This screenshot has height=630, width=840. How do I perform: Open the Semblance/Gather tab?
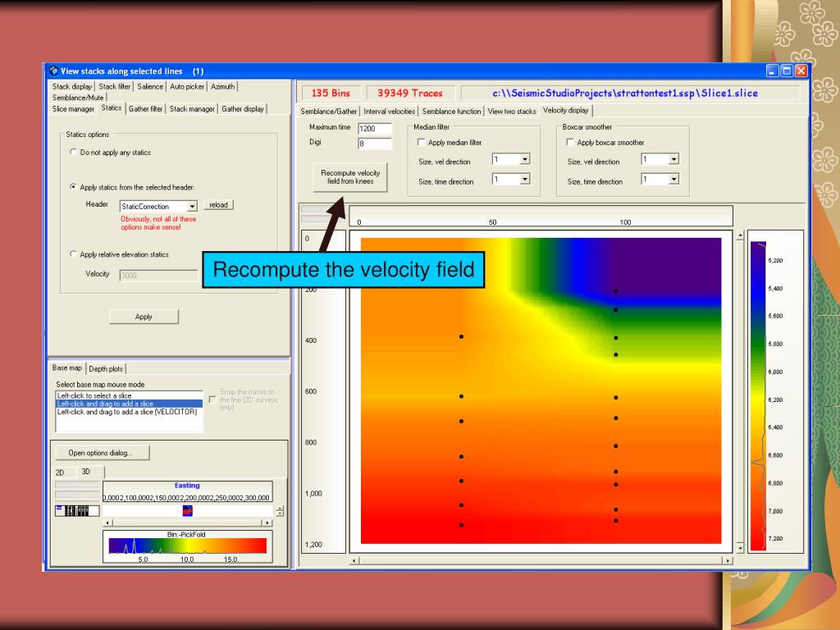(x=328, y=112)
